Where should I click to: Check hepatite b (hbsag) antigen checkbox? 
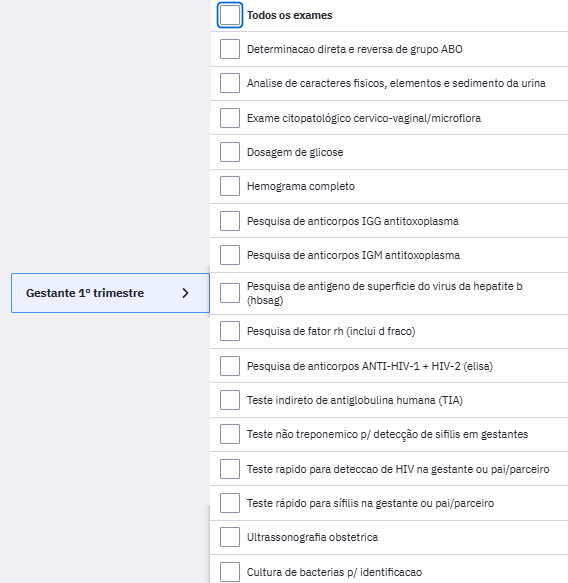[x=230, y=293]
